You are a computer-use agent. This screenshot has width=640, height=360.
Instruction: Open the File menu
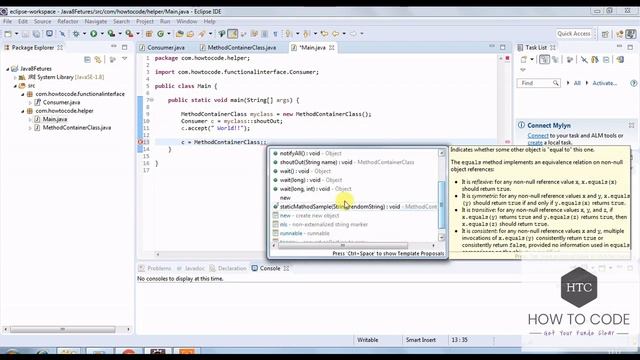(x=7, y=22)
